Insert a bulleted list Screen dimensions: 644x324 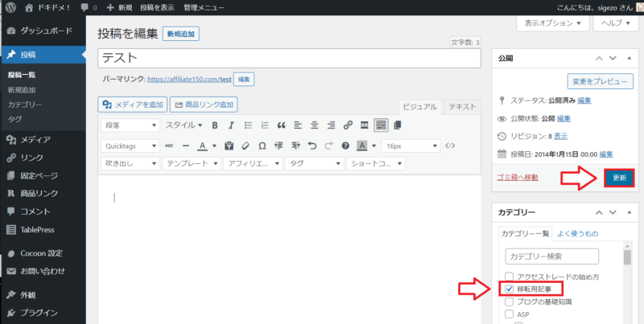click(x=248, y=125)
